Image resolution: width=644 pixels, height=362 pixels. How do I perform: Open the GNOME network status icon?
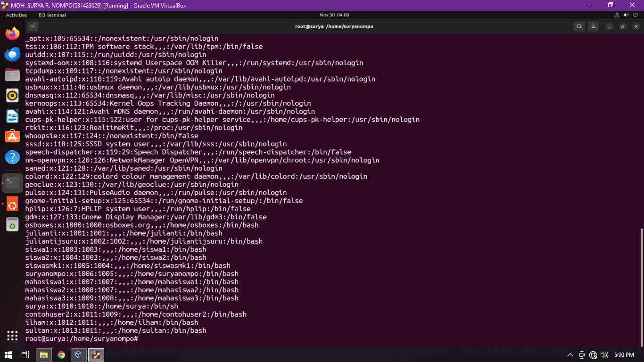pyautogui.click(x=617, y=15)
